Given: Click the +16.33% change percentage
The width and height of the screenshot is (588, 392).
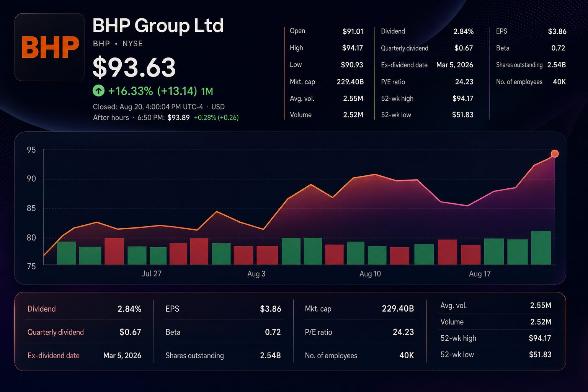Looking at the screenshot, I should point(131,91).
